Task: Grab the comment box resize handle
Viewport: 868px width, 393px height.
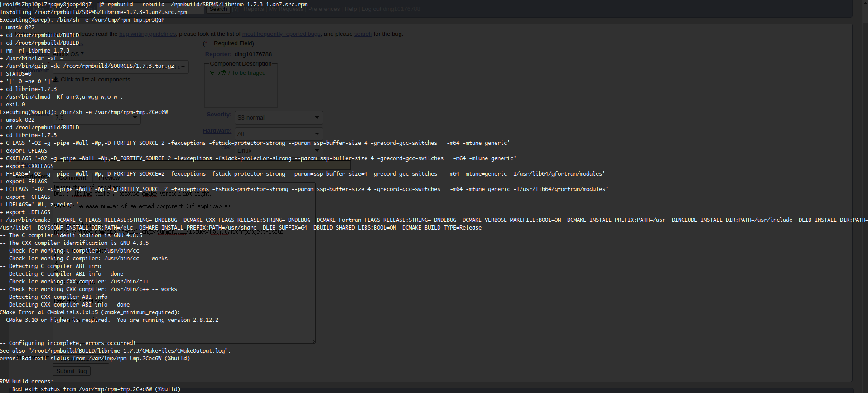Action: [x=313, y=341]
